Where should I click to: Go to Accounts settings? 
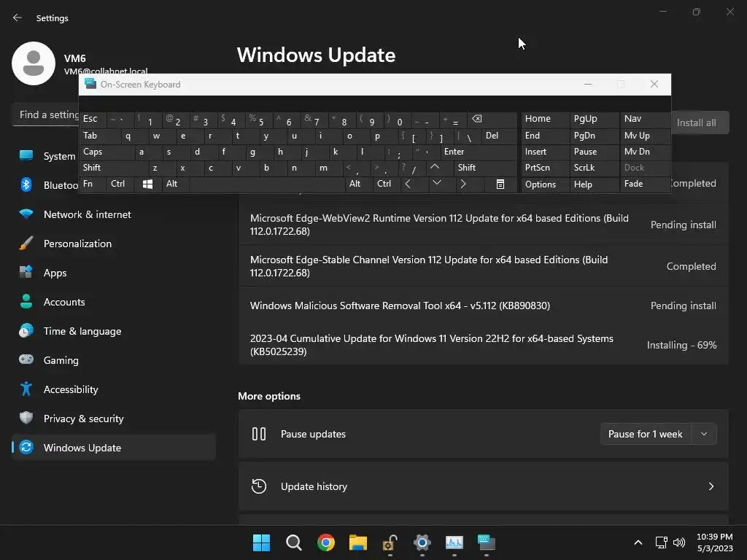(113, 302)
